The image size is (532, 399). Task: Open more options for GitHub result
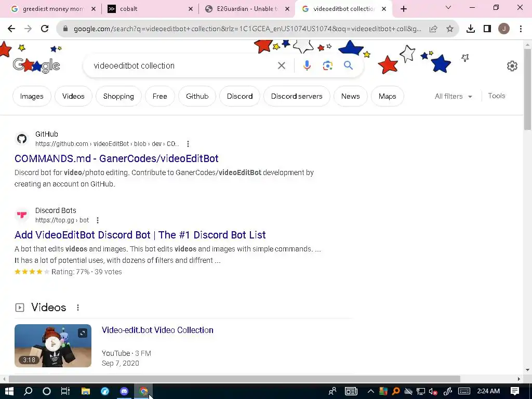click(188, 144)
